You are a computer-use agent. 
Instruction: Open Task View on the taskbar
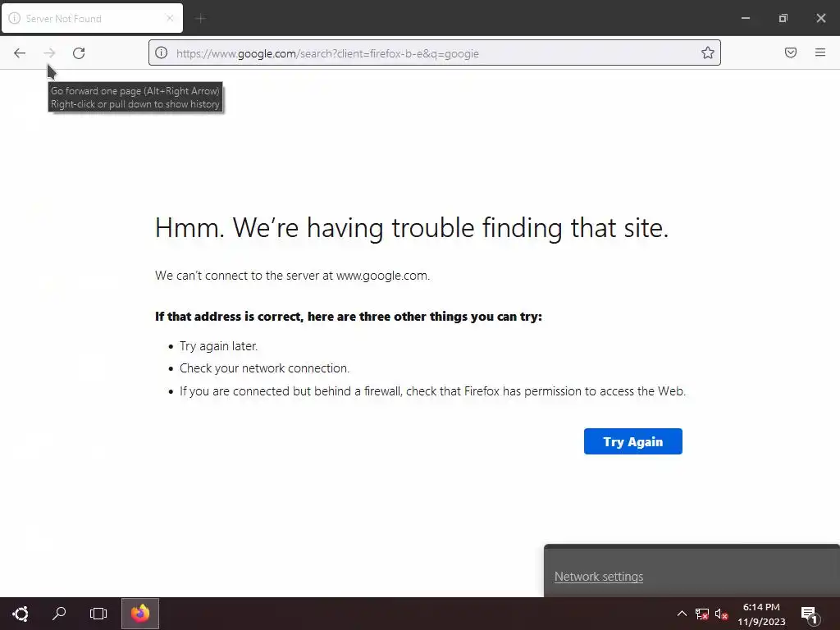pyautogui.click(x=98, y=614)
